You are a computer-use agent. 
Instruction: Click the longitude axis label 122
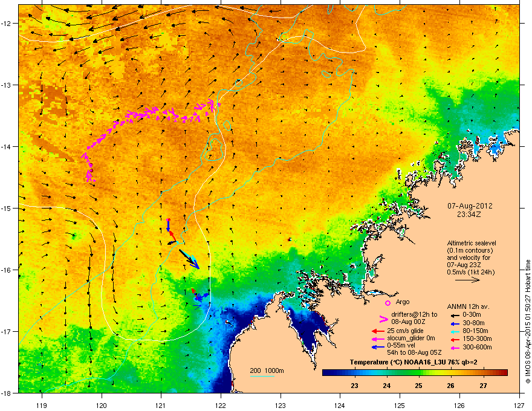click(x=221, y=405)
